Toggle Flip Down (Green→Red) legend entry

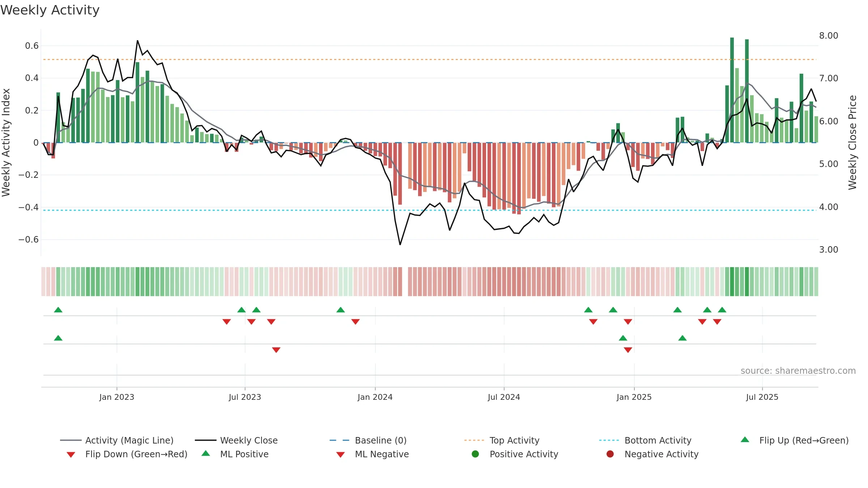pos(127,454)
